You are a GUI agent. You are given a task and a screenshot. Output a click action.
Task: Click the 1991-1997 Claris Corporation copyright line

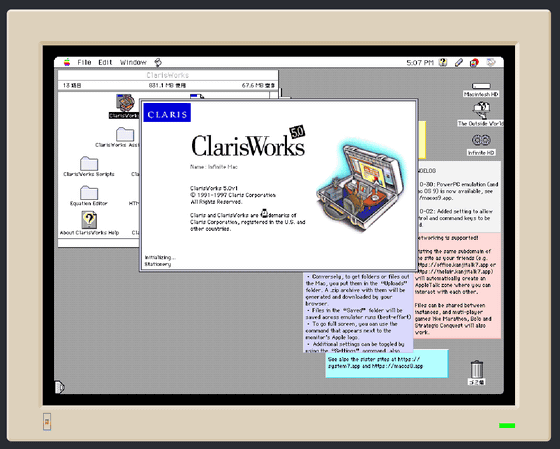click(233, 195)
